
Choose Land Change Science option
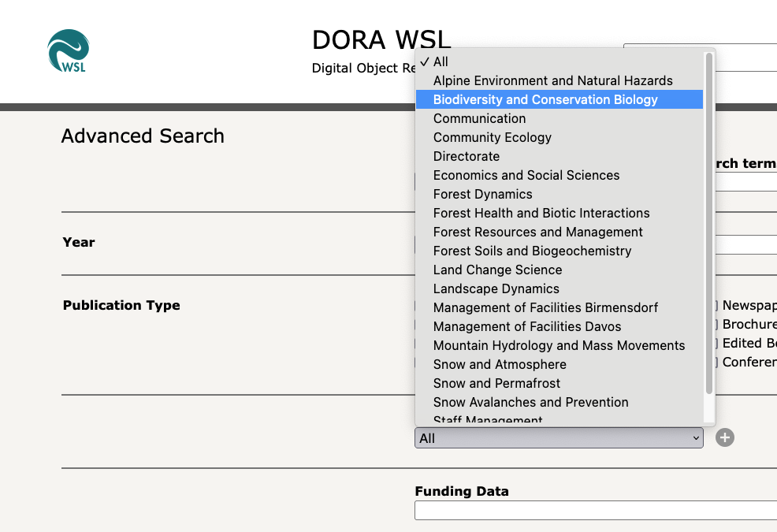pos(559,270)
